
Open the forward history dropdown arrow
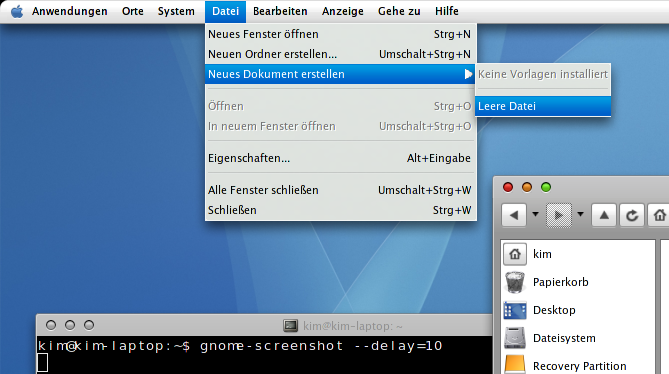(580, 215)
